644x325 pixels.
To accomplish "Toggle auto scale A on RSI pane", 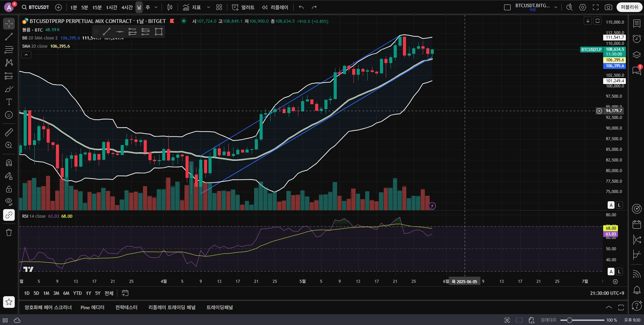I will click(611, 272).
